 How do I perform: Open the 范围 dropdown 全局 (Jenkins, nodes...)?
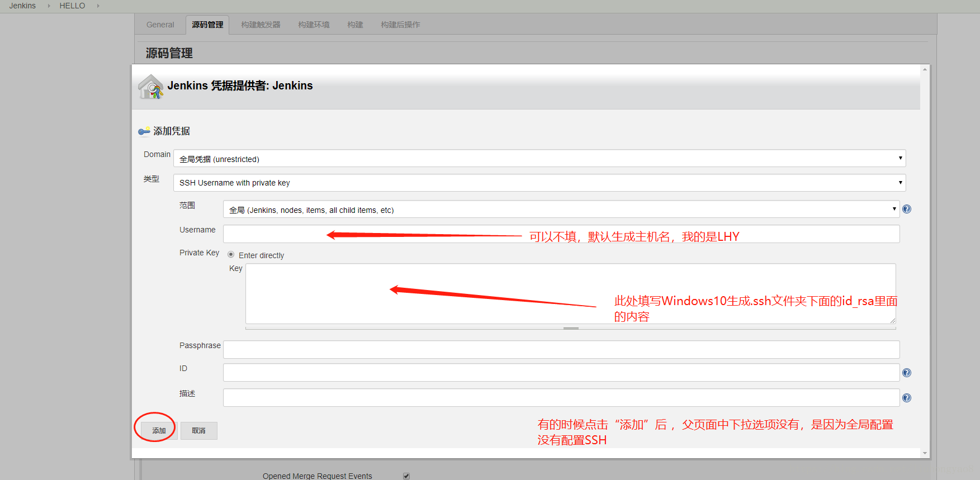click(x=561, y=209)
